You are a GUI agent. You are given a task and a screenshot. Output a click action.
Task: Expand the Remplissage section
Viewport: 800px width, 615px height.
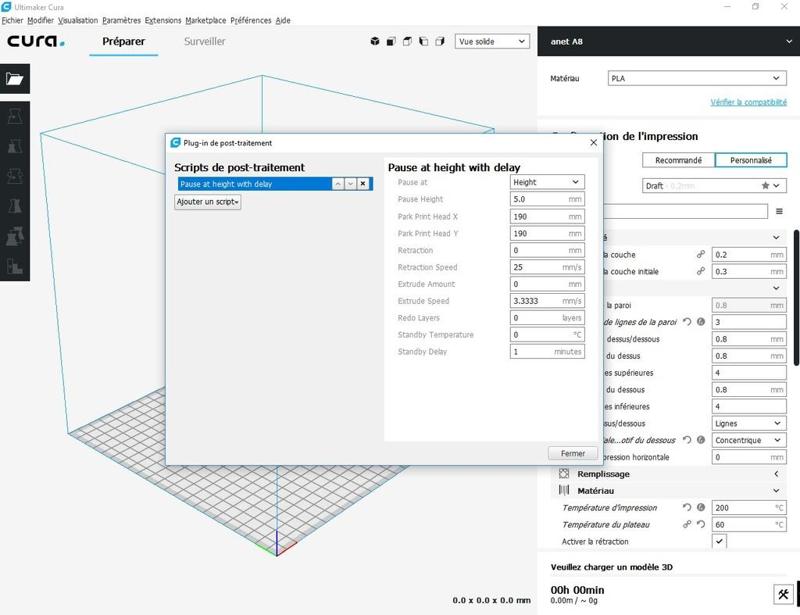tap(670, 474)
